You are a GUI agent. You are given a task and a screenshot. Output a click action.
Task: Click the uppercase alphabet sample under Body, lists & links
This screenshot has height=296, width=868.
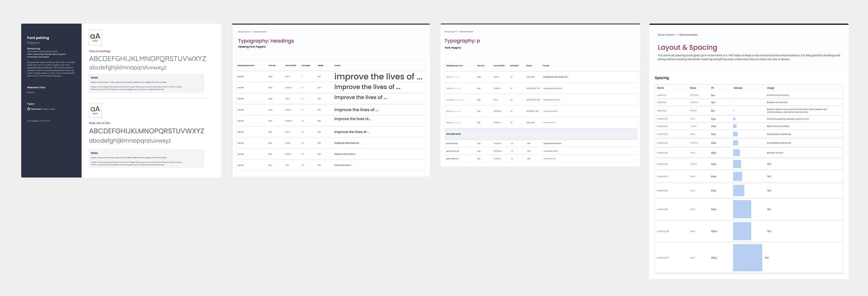click(146, 131)
